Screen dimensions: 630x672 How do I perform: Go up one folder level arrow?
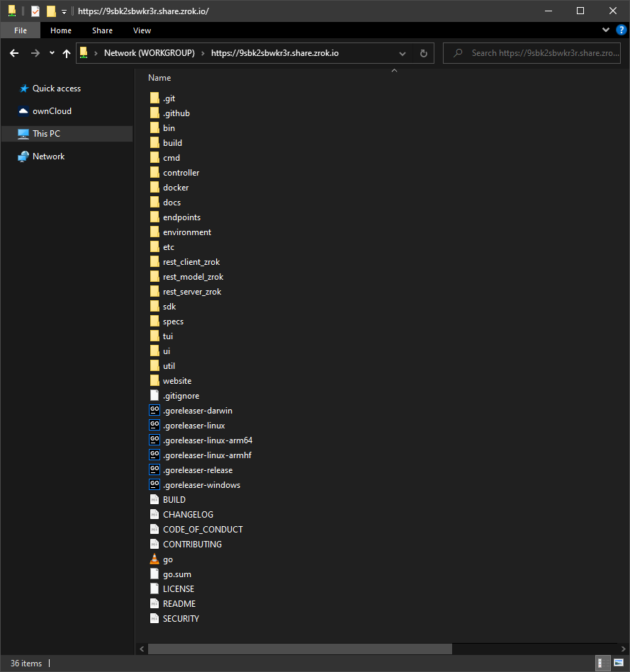pyautogui.click(x=66, y=53)
